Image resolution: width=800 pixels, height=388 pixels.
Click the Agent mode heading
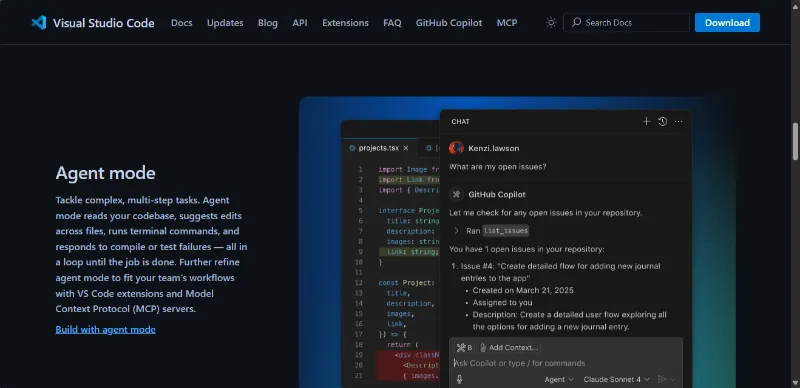pos(106,173)
